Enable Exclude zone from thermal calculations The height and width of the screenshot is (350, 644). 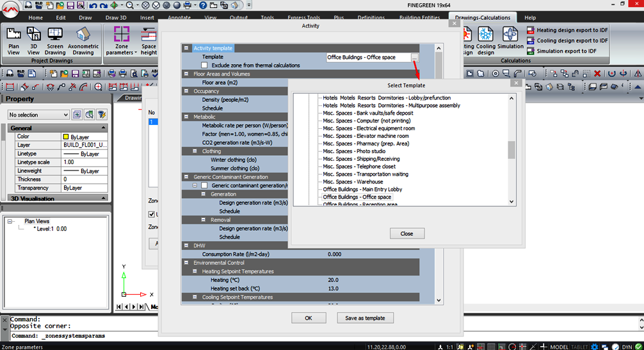205,65
